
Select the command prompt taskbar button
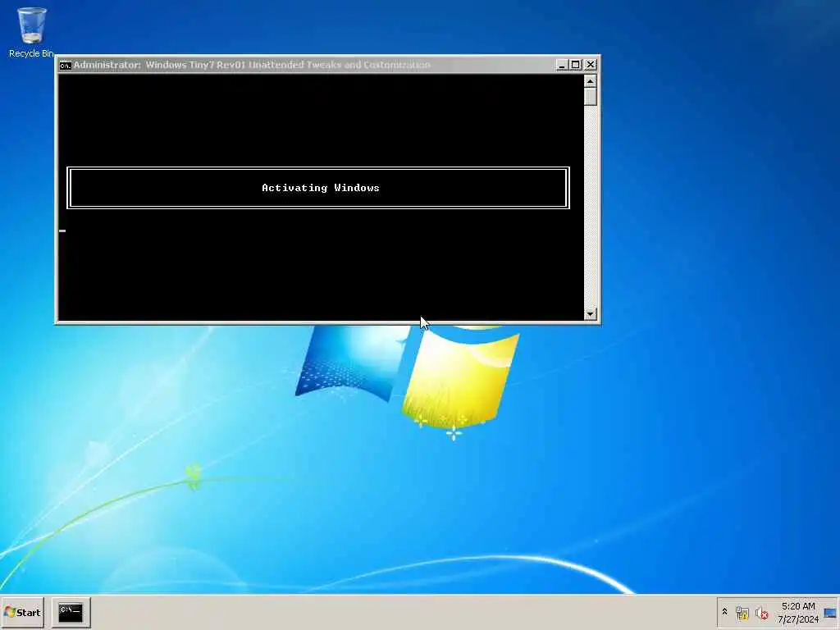[x=71, y=612]
